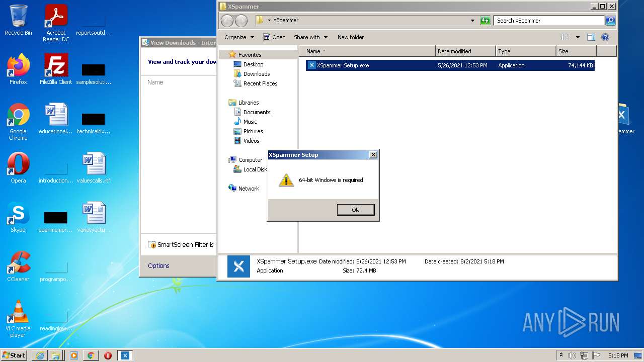Viewport: 644px width, 362px height.
Task: Open Documents library in navigation pane
Action: click(257, 112)
